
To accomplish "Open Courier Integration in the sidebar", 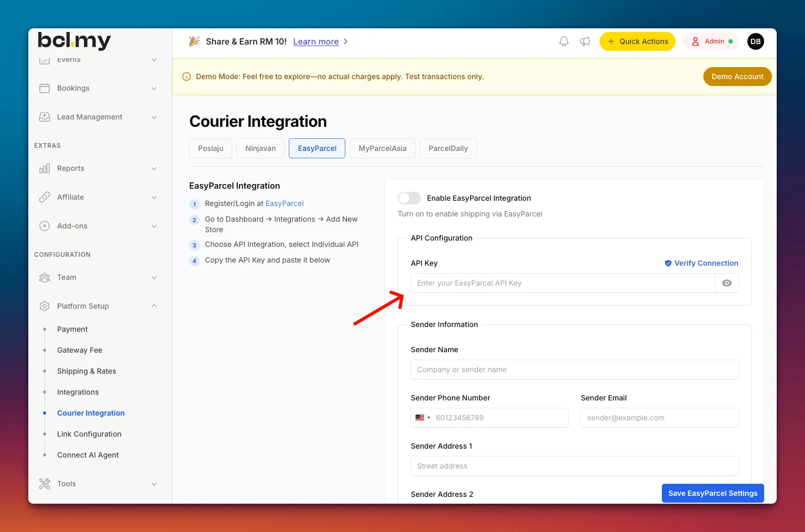I will 91,413.
